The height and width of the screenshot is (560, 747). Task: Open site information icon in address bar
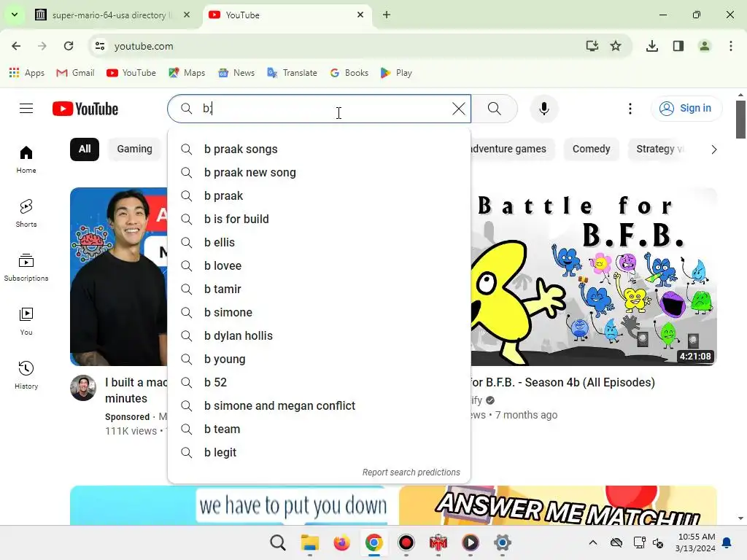point(99,46)
